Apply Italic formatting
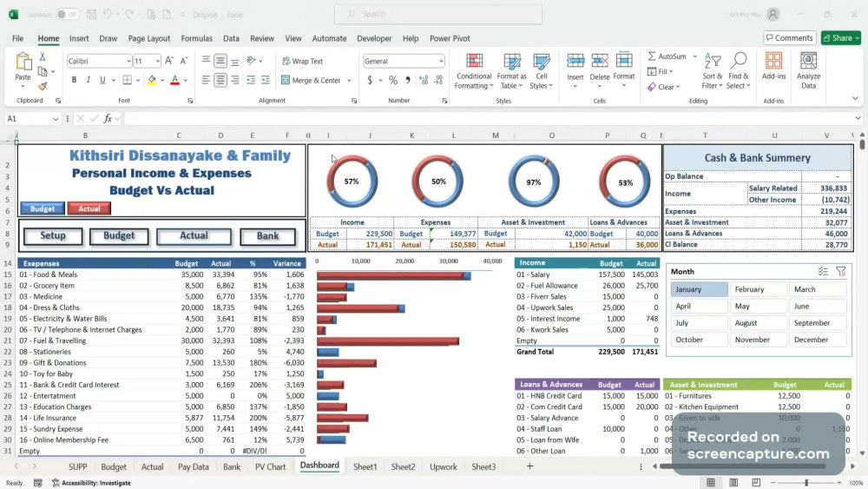This screenshot has width=868, height=489. point(88,80)
